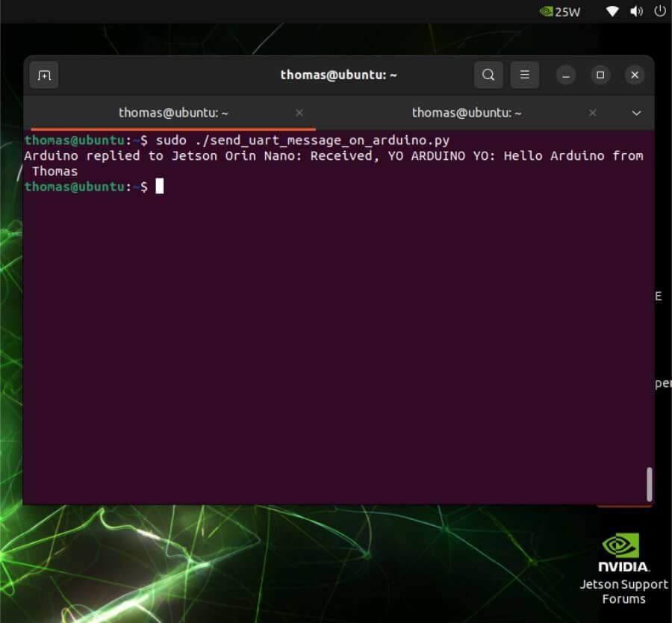Switch to the first thomas@ubuntu tab

coord(173,113)
